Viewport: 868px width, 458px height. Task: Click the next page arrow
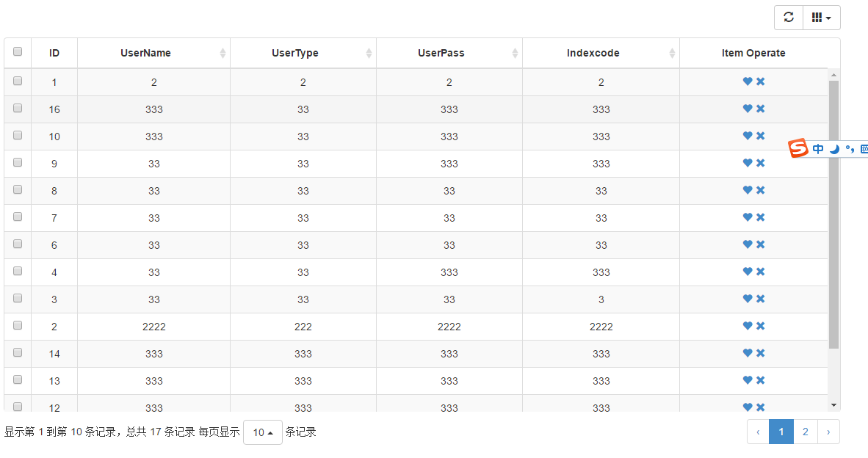click(x=828, y=432)
